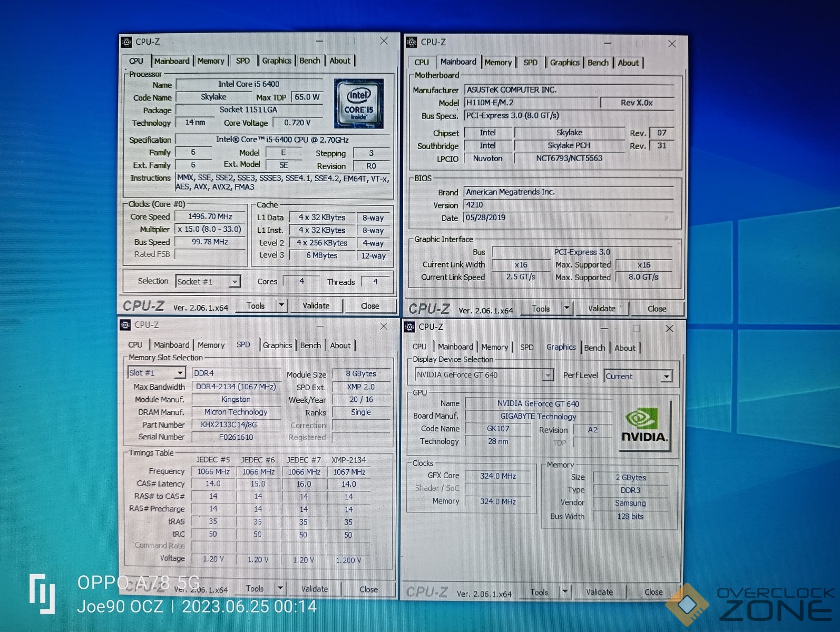This screenshot has width=840, height=632.
Task: Open the NVIDIA GeForce GT 640 display device dropdown
Action: [x=548, y=375]
